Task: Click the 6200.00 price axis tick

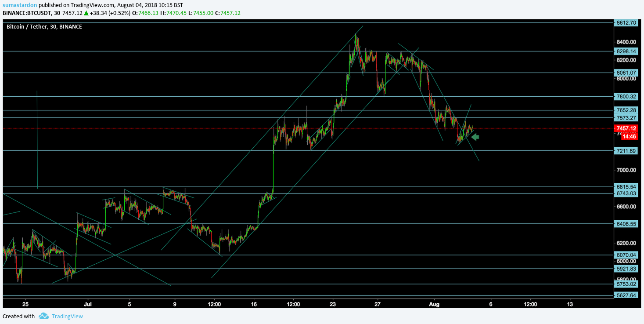Action: [626, 243]
